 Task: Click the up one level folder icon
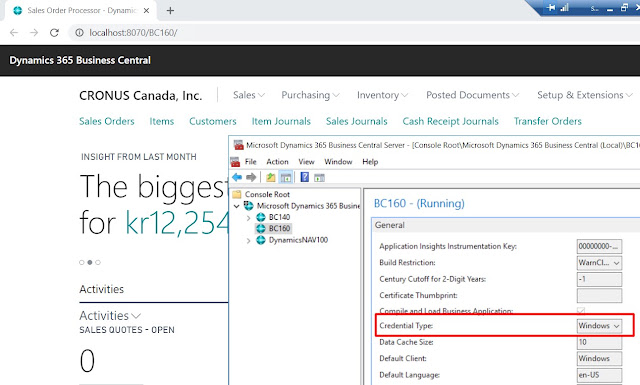point(270,177)
